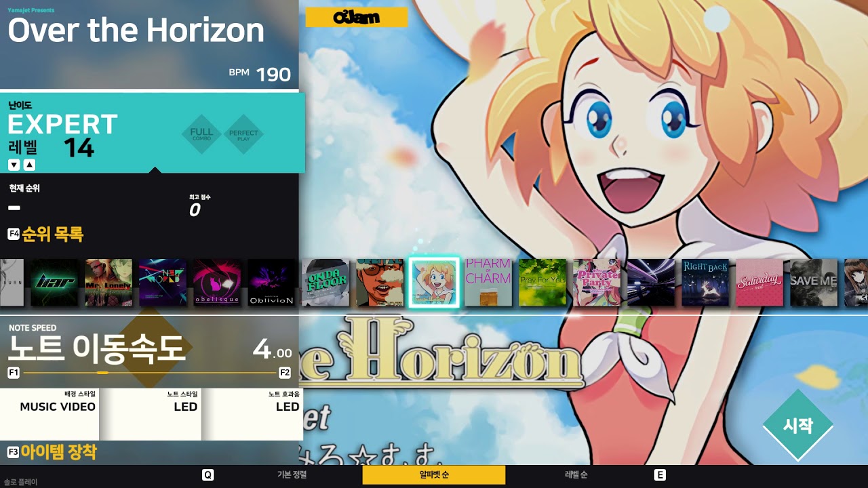This screenshot has height=488, width=868.
Task: Click the 솔로 플레이 status text
Action: [21, 483]
